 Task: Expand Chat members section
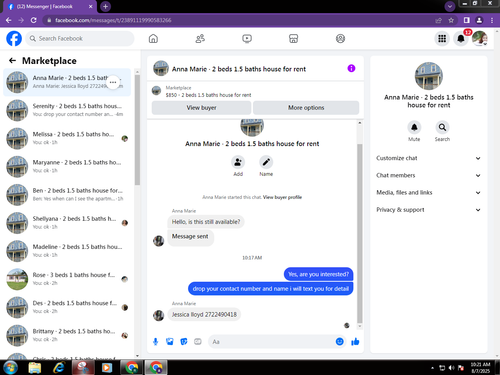click(429, 175)
